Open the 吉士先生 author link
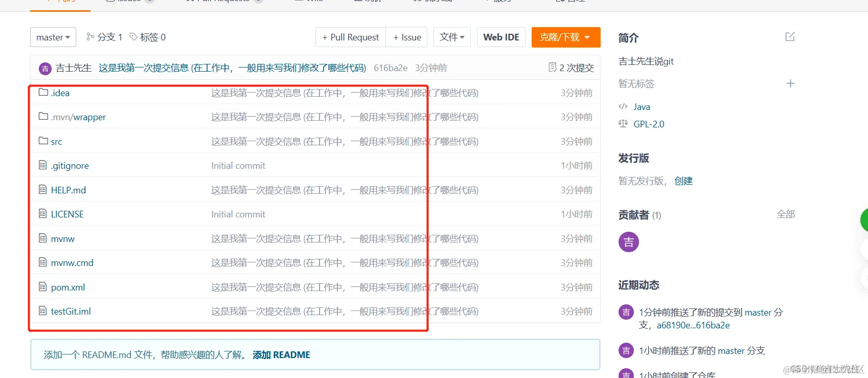 point(74,68)
